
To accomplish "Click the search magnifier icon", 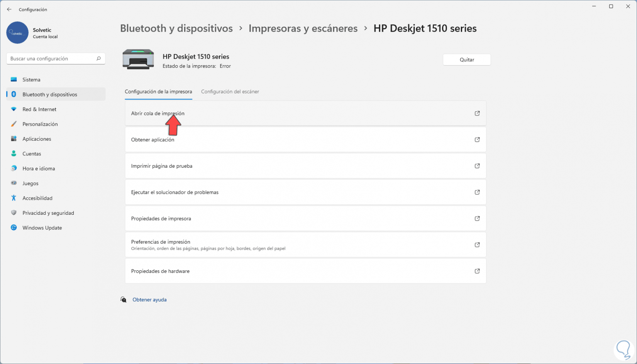I will [x=98, y=59].
